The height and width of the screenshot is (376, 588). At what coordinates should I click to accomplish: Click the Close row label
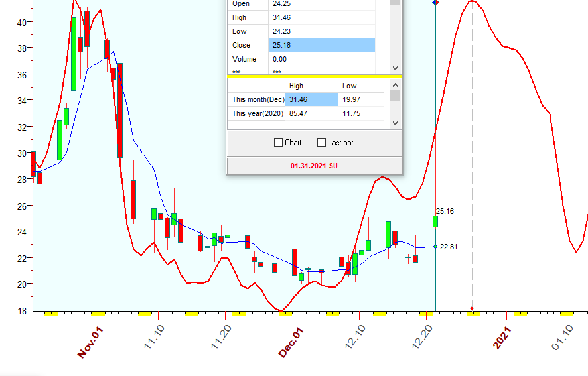(248, 45)
